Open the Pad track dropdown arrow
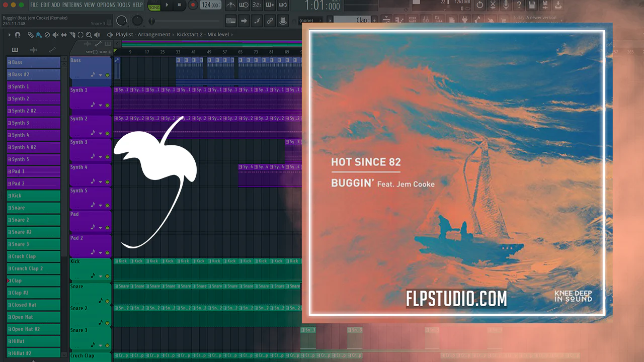This screenshot has height=362, width=644. [x=101, y=228]
